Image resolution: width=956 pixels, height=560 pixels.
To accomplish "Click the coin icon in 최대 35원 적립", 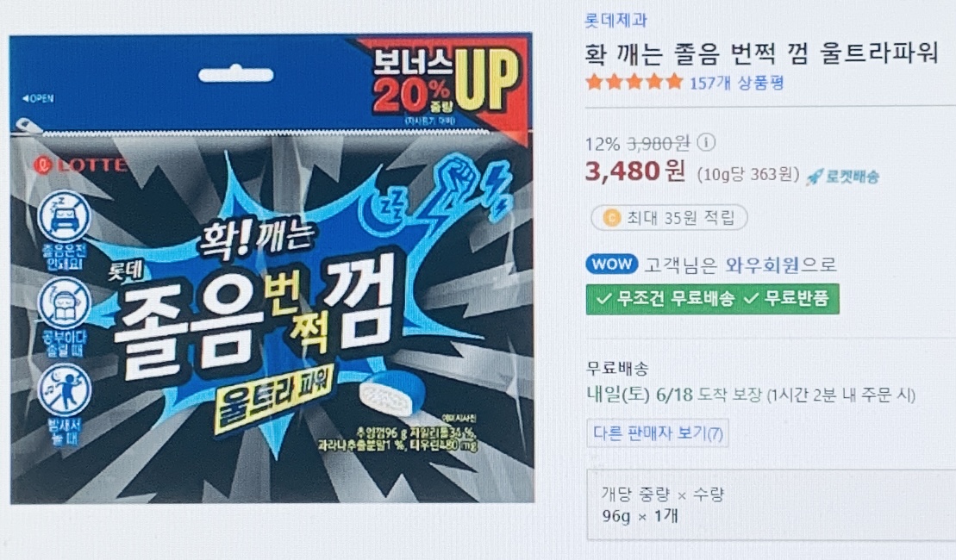I will [x=611, y=218].
